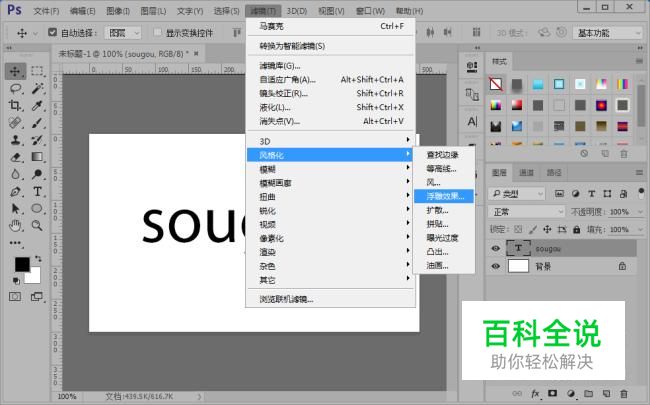Viewport: 650px width, 405px height.
Task: Select the Lasso tool
Action: (15, 88)
